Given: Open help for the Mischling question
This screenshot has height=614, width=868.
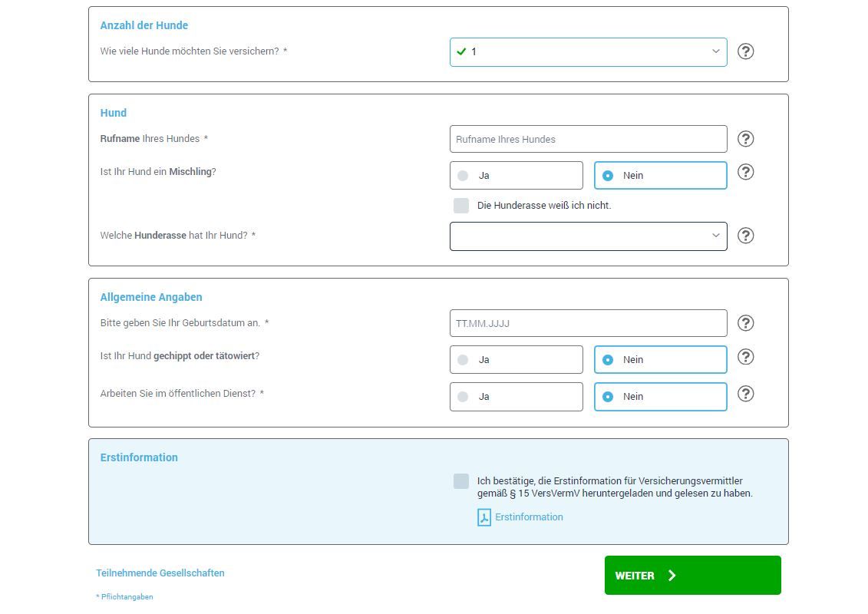Looking at the screenshot, I should (745, 173).
